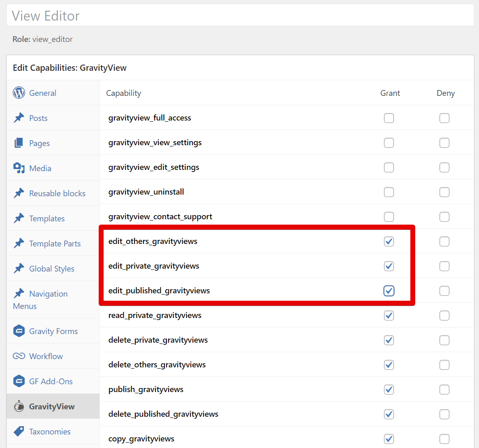The height and width of the screenshot is (448, 479).
Task: Go to the Global Styles section
Action: [52, 269]
